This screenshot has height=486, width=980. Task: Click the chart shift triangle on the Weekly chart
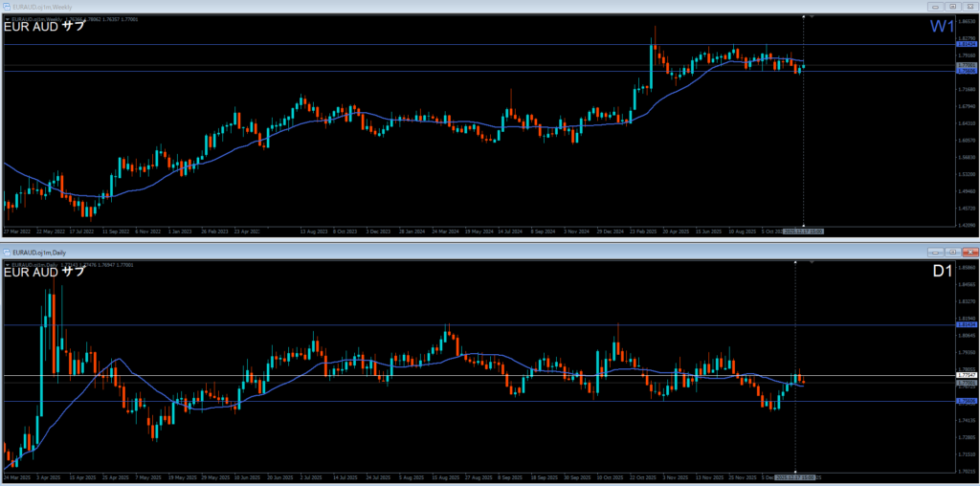[x=813, y=16]
